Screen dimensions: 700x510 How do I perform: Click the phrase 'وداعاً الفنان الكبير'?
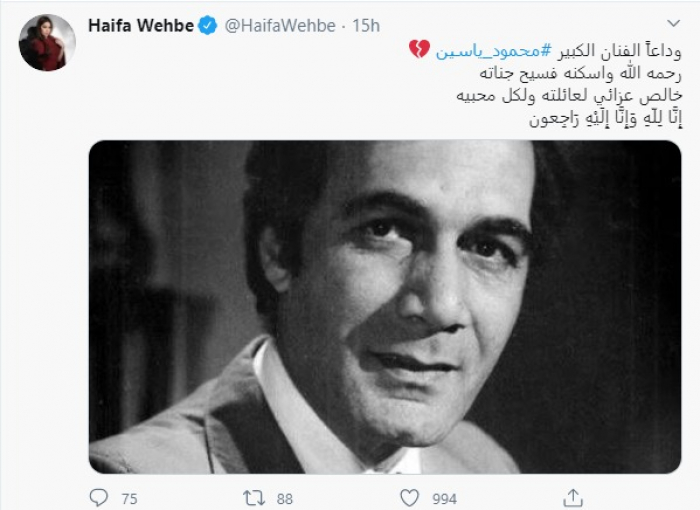(x=620, y=51)
